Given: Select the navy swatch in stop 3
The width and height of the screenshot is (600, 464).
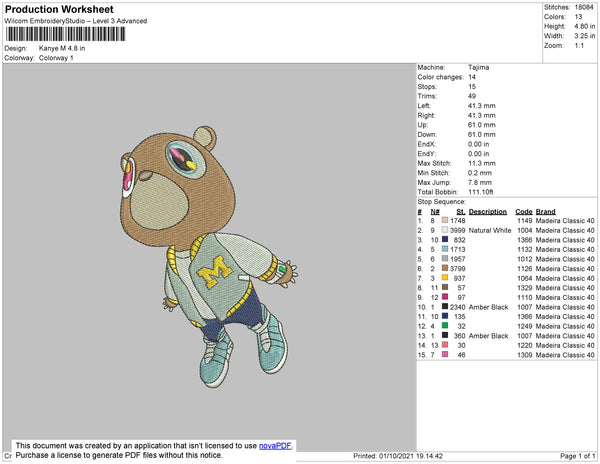Looking at the screenshot, I should click(x=445, y=239).
